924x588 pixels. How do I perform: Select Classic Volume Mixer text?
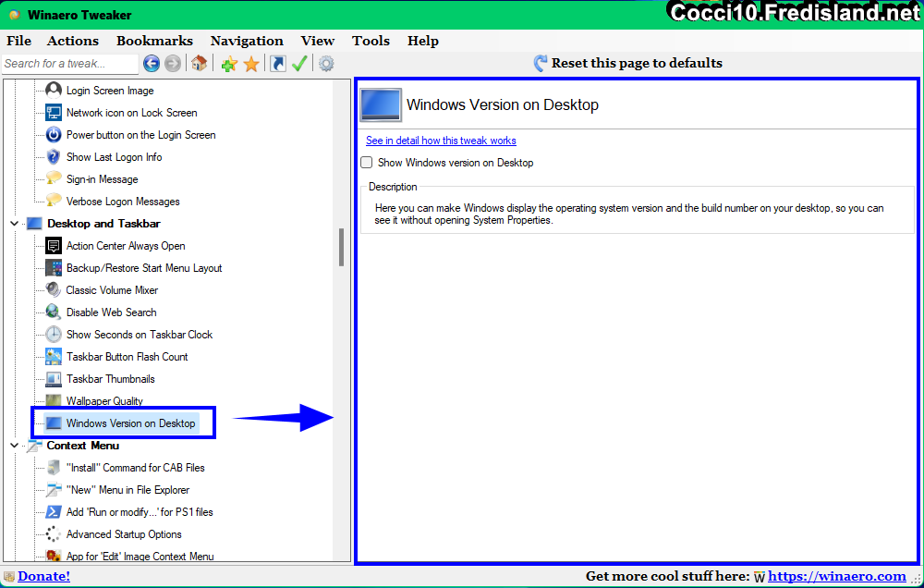point(112,290)
